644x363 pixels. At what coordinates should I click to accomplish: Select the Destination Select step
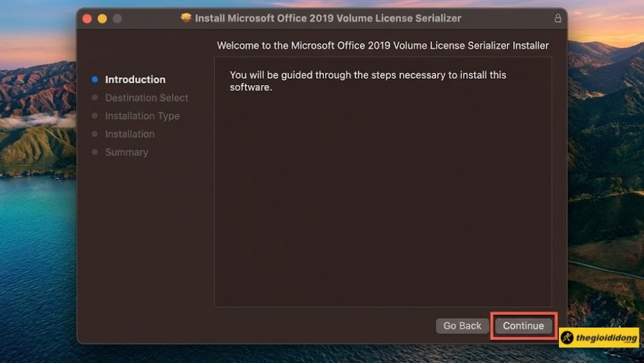click(147, 98)
